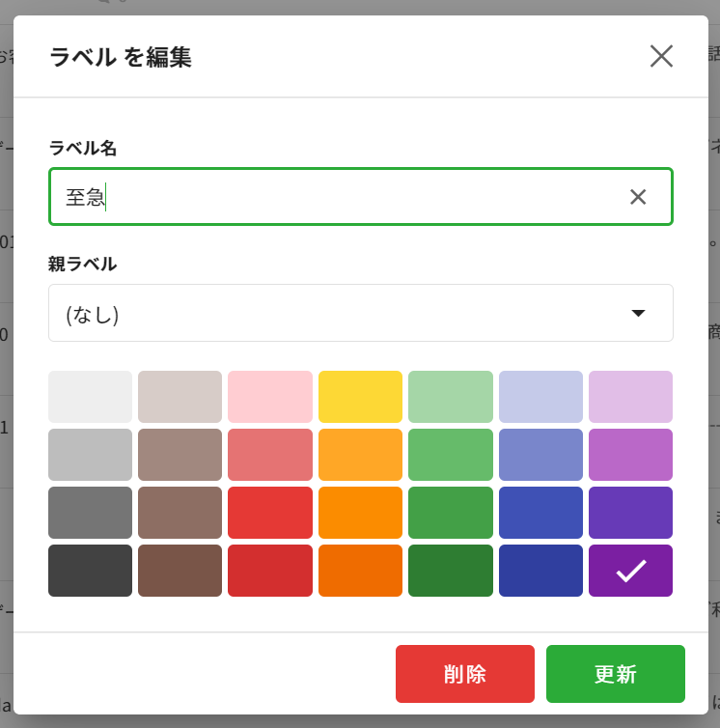Select the darkest gray color swatch
720x728 pixels.
(x=90, y=571)
